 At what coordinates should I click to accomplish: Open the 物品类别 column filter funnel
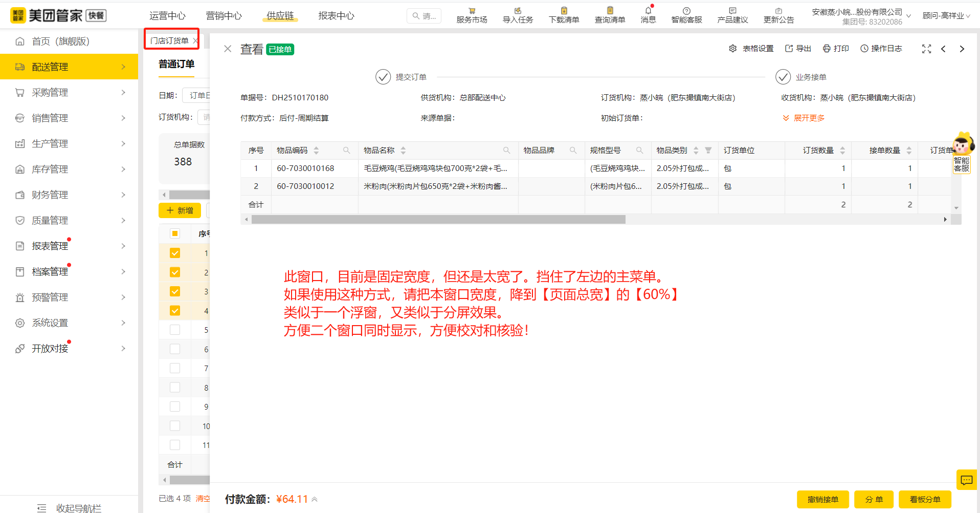tap(708, 150)
